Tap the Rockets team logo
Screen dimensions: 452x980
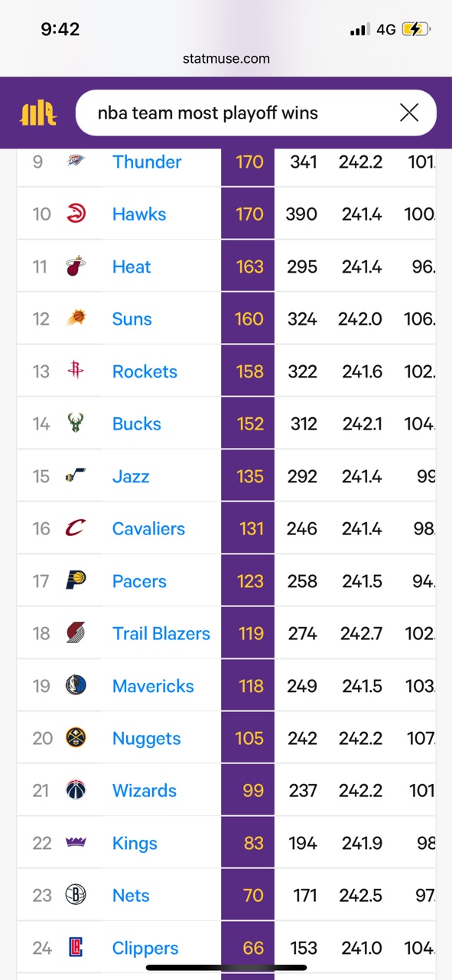click(x=76, y=371)
